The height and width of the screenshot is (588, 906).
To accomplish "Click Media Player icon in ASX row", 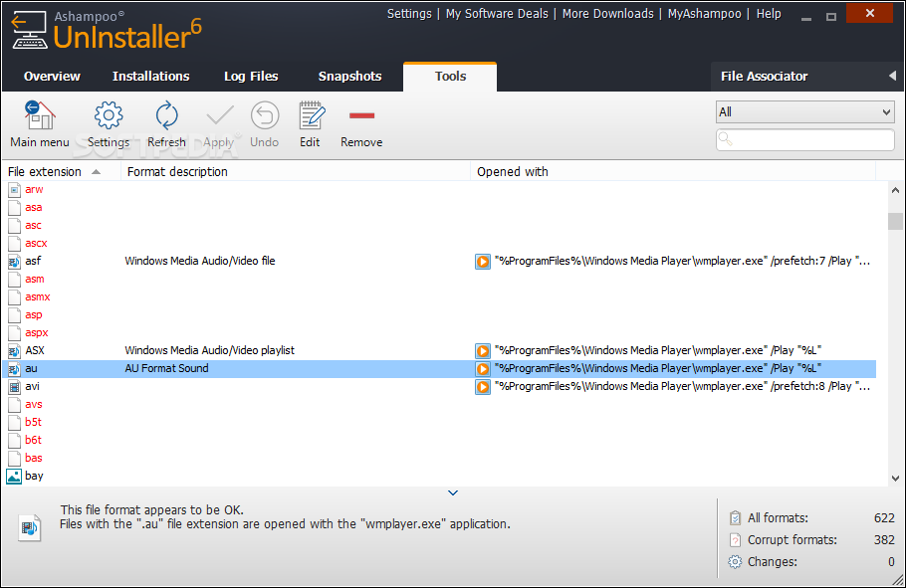I will tap(483, 351).
